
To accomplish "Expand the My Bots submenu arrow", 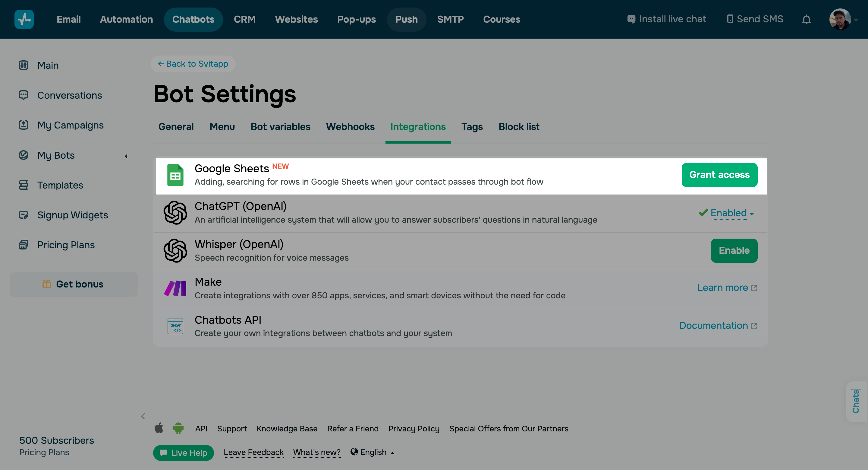I will tap(126, 156).
